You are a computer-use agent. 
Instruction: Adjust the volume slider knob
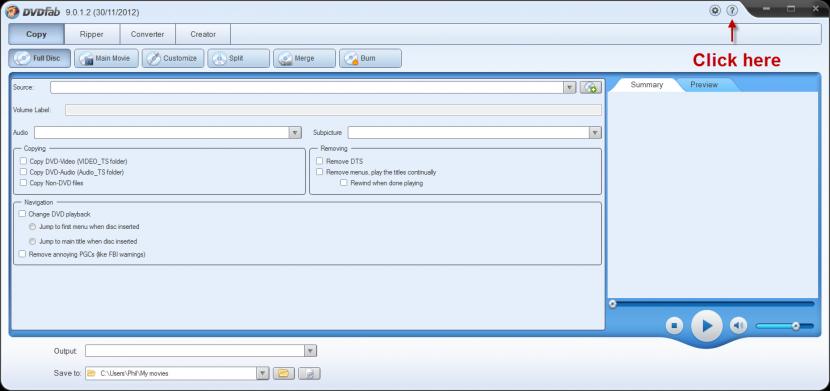tap(796, 326)
